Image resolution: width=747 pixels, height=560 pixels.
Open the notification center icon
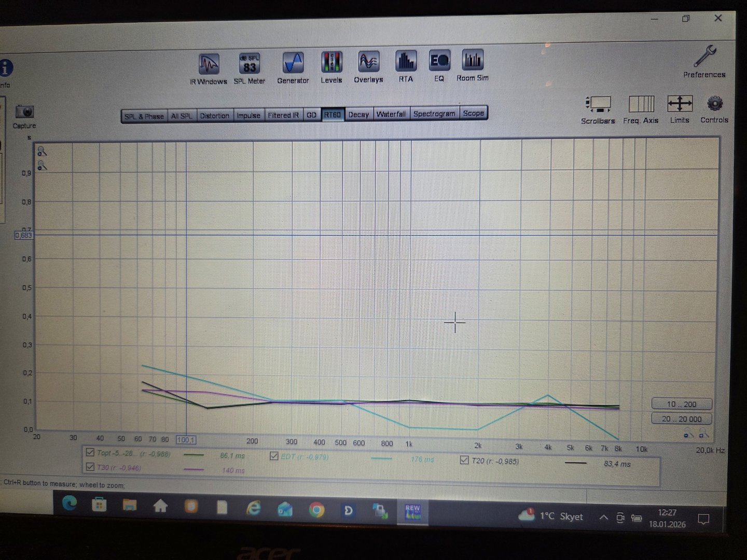(704, 519)
